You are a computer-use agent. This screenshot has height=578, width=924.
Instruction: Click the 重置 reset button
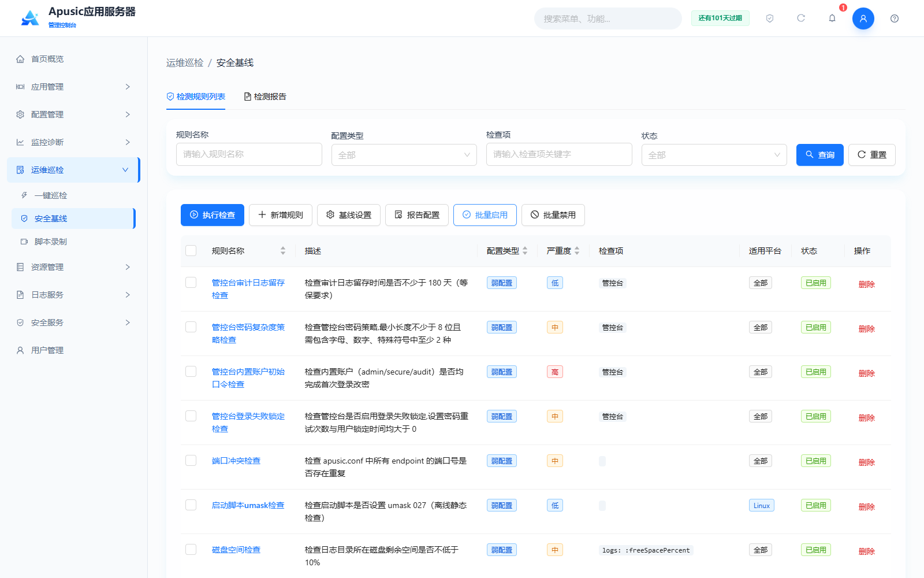(x=872, y=155)
